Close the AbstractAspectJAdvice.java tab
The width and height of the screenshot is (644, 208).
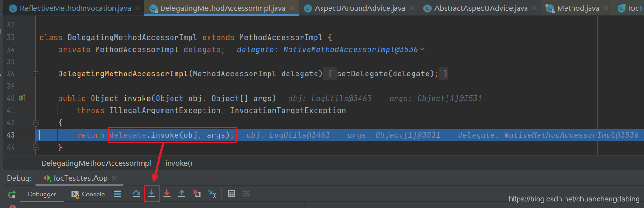pos(534,8)
